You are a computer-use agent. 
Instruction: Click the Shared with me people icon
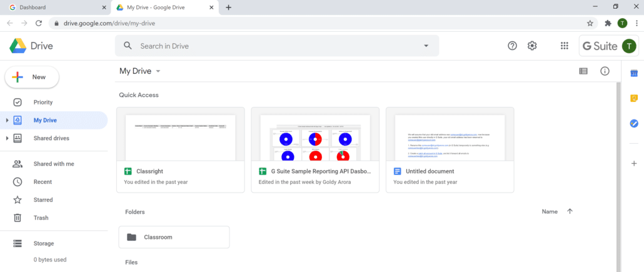18,164
